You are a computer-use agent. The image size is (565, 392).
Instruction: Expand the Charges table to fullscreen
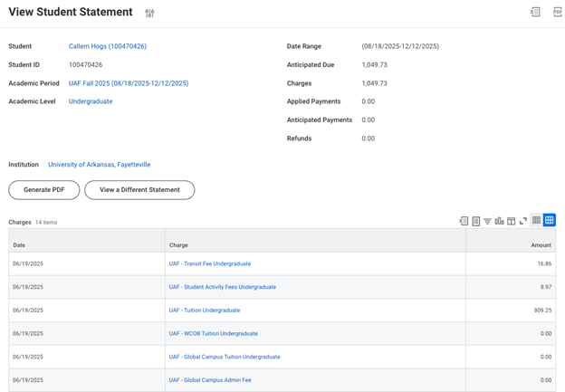[x=523, y=221]
